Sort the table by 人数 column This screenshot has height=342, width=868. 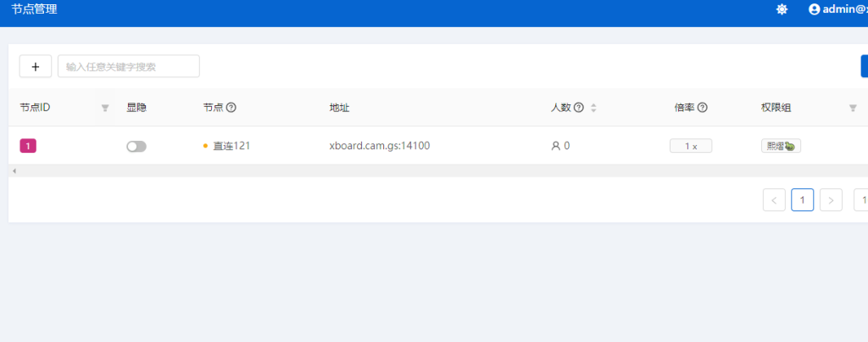click(593, 108)
